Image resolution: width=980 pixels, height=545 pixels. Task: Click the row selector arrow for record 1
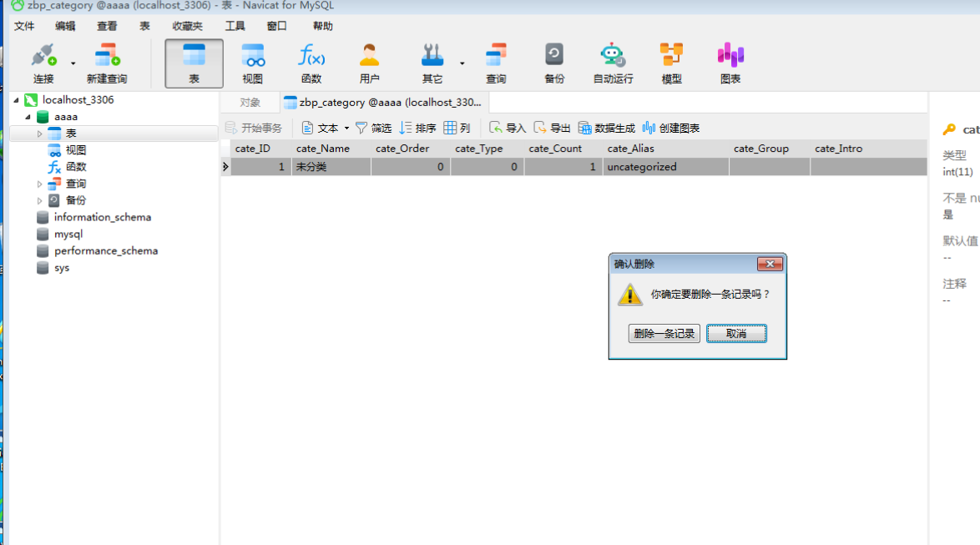pyautogui.click(x=225, y=167)
